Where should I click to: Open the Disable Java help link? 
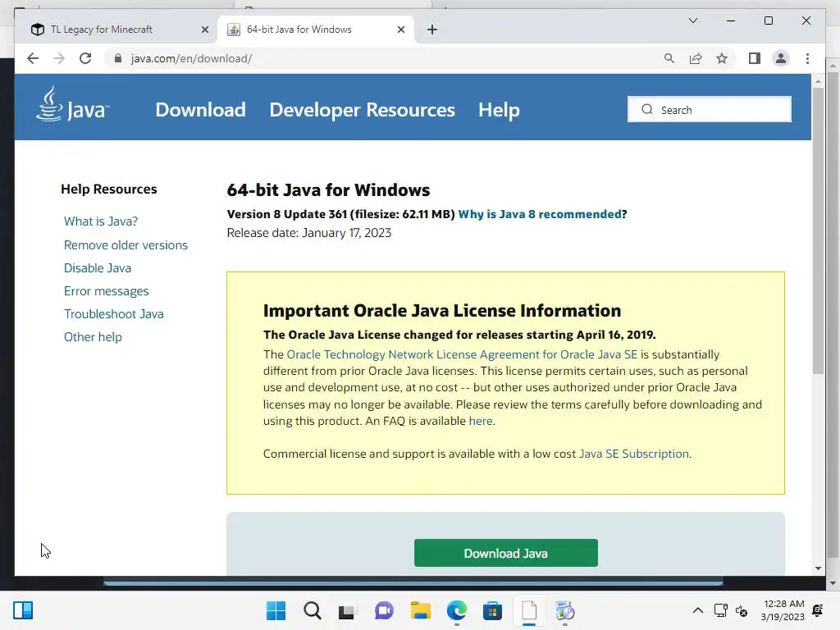click(x=98, y=268)
